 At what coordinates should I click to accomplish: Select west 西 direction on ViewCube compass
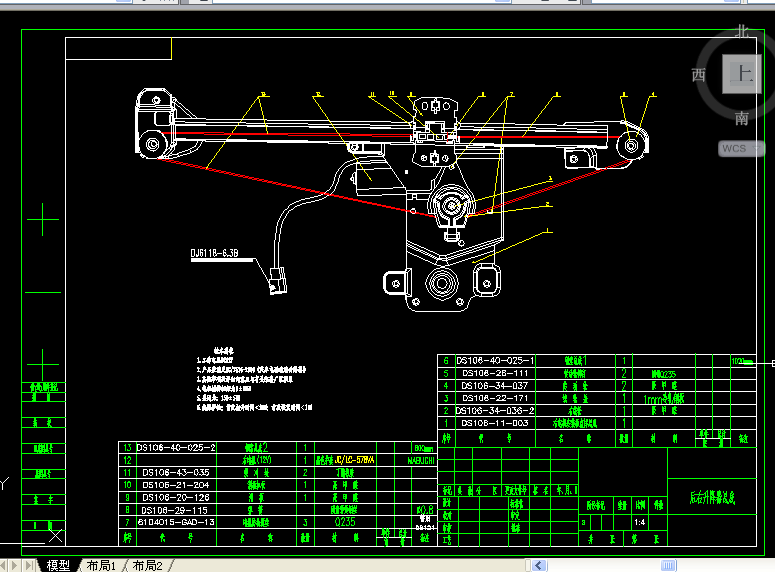[x=698, y=75]
